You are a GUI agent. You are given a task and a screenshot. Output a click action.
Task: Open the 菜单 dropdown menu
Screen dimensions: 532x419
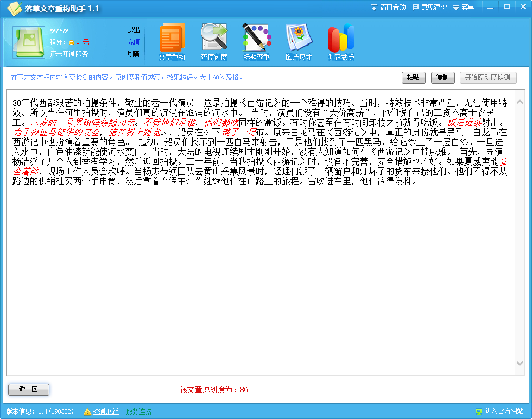coord(464,7)
